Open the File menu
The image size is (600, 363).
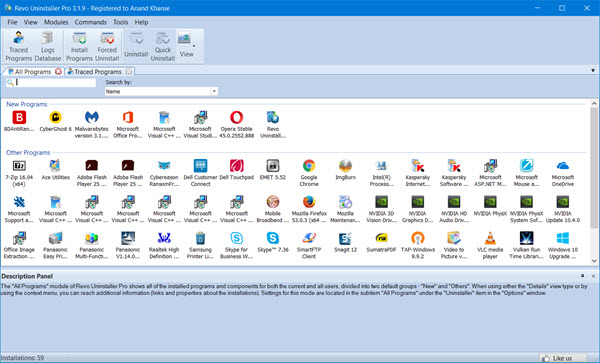pos(12,22)
